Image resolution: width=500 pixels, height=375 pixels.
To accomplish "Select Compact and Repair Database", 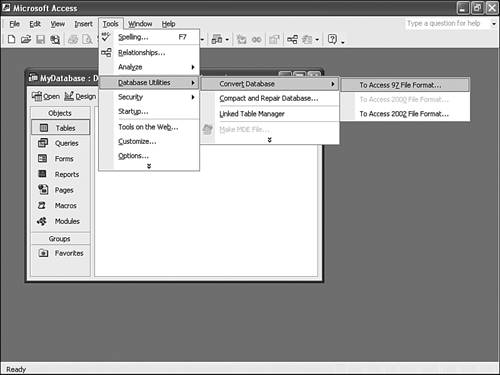I will (269, 98).
